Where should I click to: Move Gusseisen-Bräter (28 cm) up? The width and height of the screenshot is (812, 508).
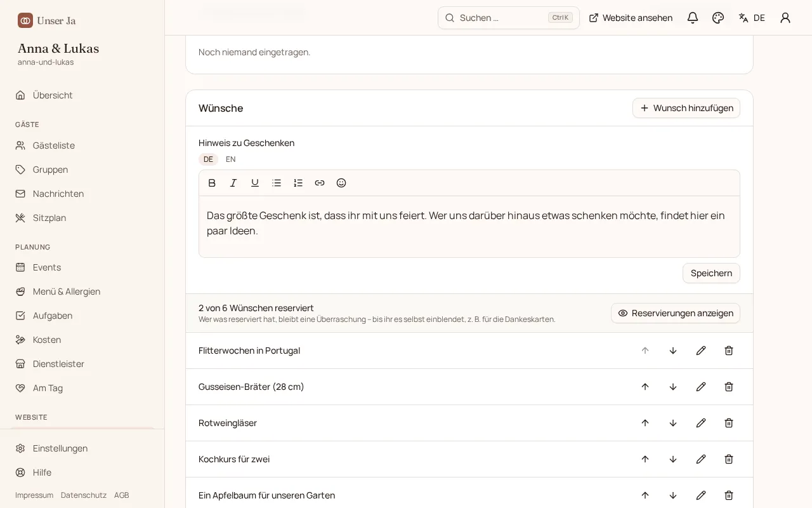pos(645,387)
